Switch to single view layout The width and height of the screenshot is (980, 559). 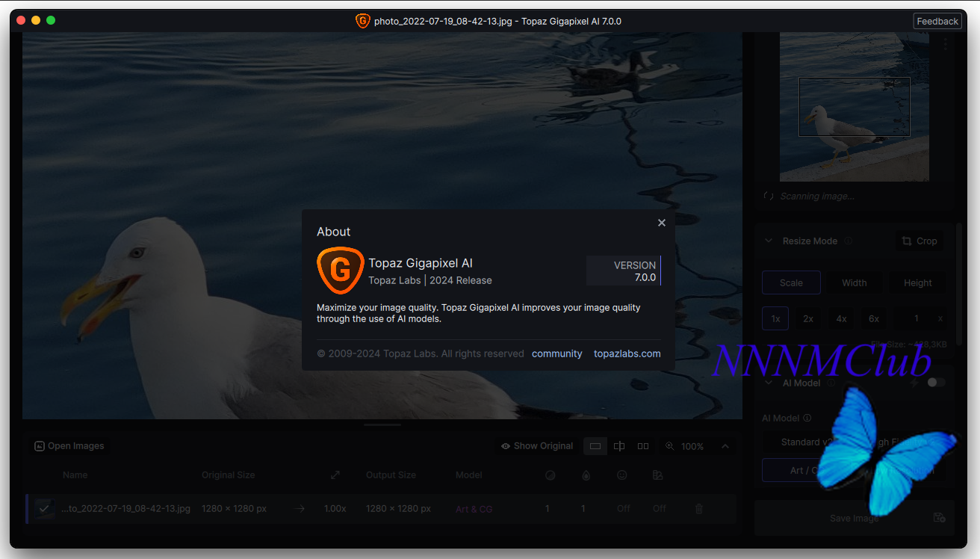(595, 446)
